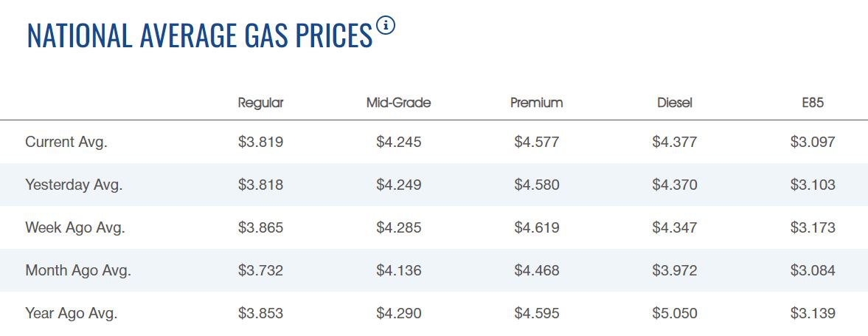Click the Week Ago Avg. row label
The height and width of the screenshot is (336, 868).
click(x=75, y=227)
